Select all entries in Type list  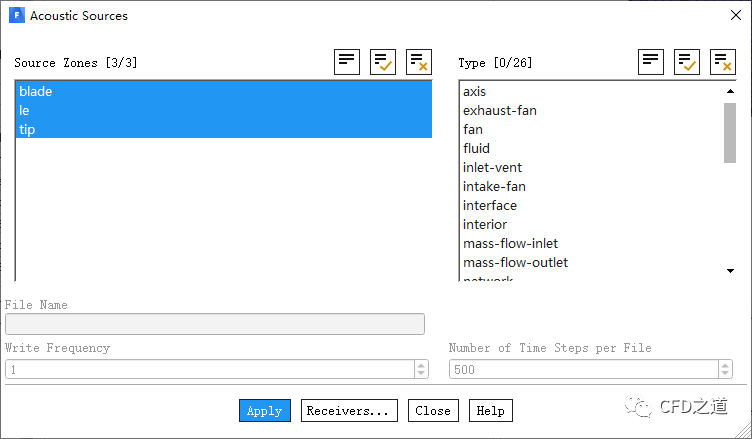click(687, 62)
